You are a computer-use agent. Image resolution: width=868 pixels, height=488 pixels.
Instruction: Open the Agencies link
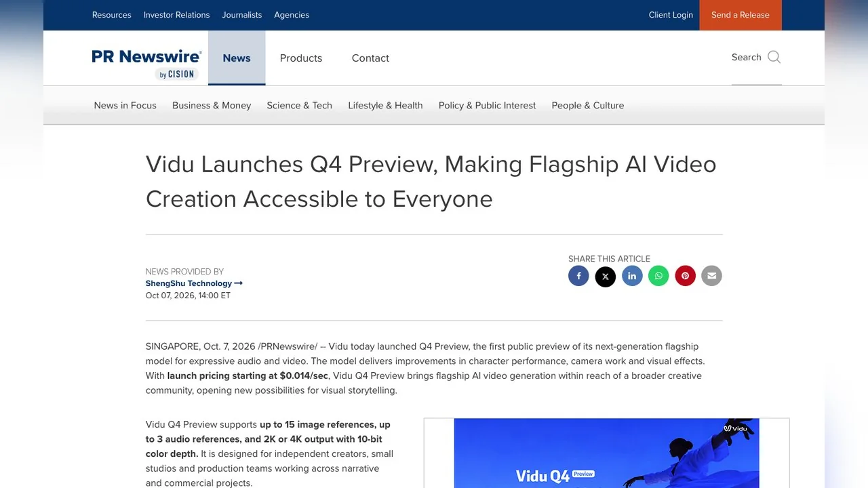tap(292, 15)
